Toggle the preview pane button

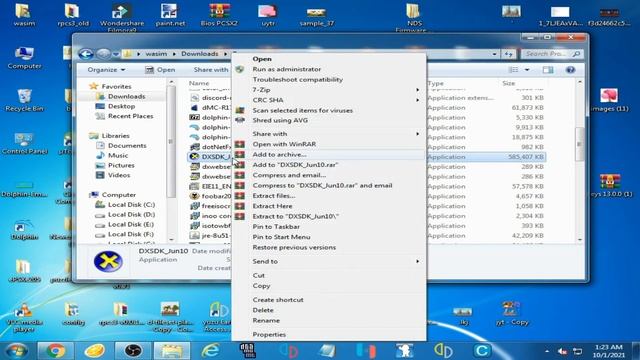point(548,70)
